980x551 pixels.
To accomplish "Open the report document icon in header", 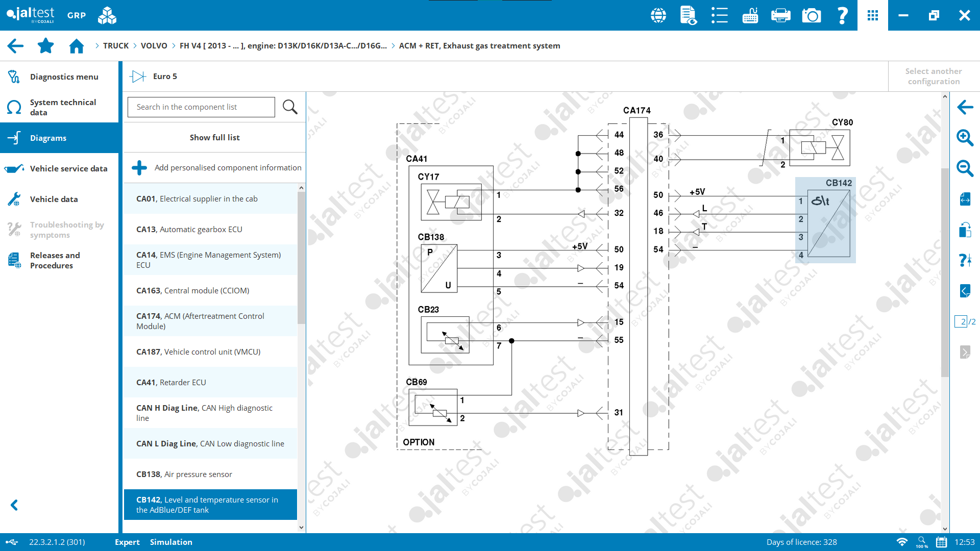I will tap(689, 15).
